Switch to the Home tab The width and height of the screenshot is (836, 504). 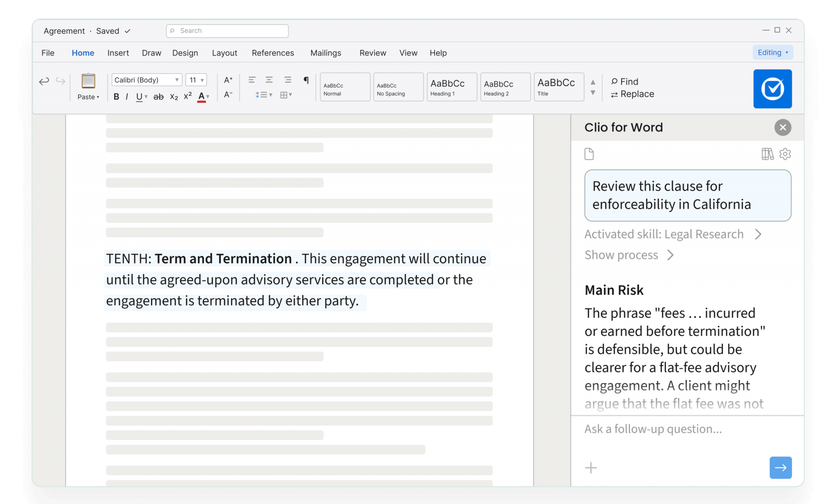83,53
